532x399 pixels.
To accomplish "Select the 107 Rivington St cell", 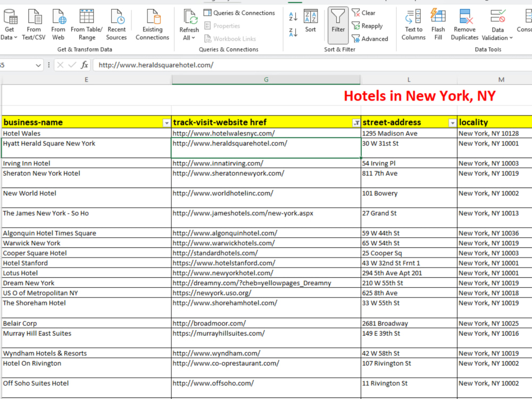I will click(409, 368).
